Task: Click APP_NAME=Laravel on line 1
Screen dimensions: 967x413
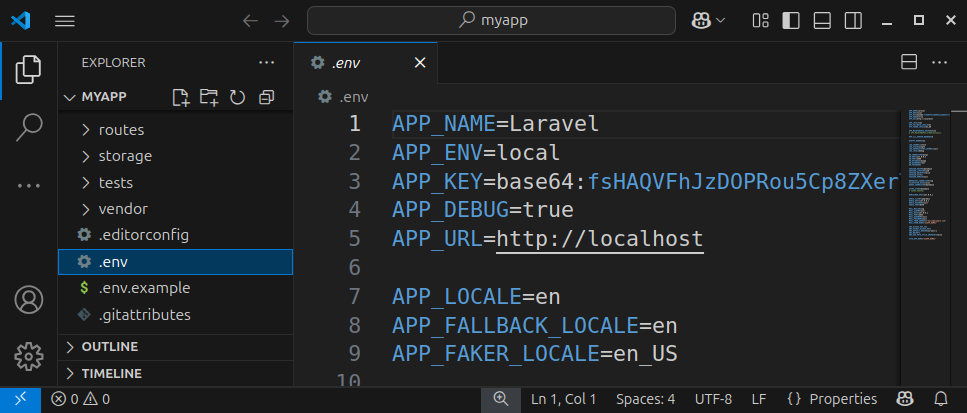Action: pyautogui.click(x=495, y=125)
